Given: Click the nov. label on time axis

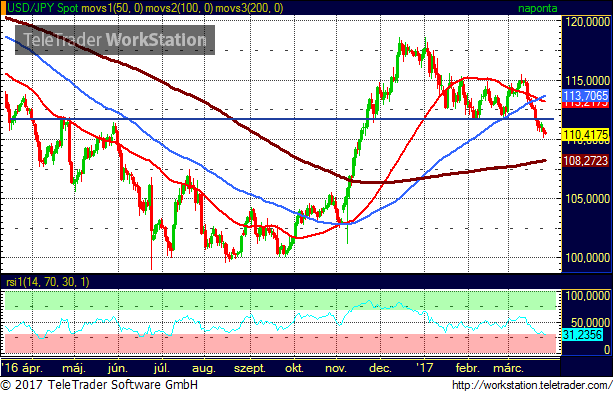Looking at the screenshot, I should [336, 368].
